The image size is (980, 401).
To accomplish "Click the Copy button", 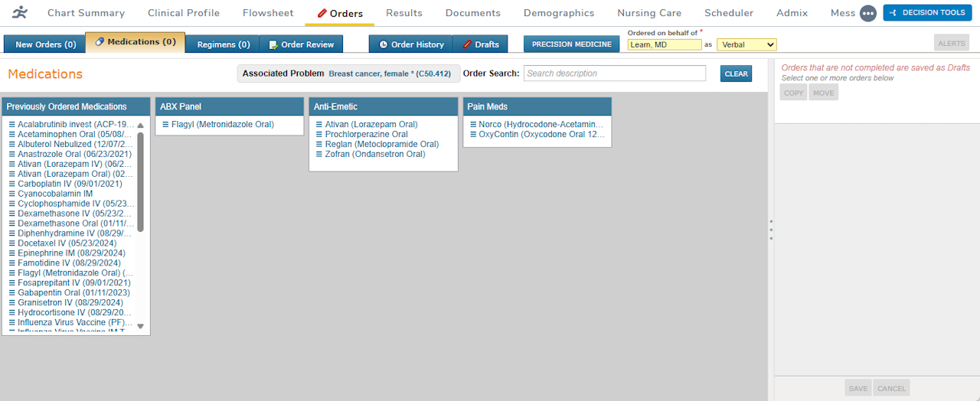I will (794, 93).
